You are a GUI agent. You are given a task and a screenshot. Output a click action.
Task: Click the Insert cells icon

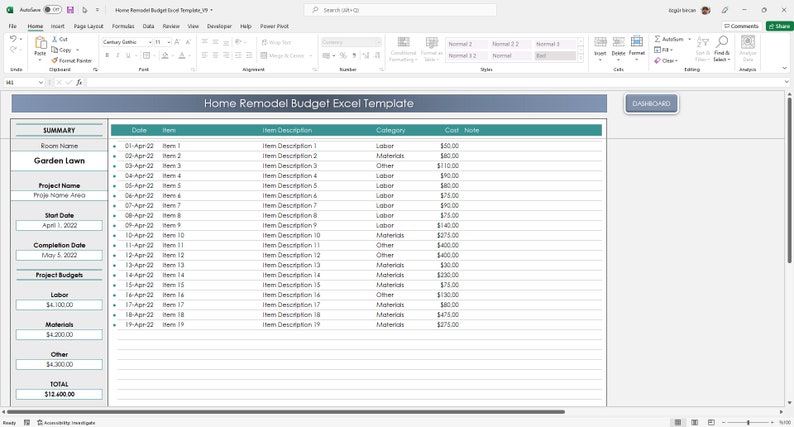[x=600, y=43]
